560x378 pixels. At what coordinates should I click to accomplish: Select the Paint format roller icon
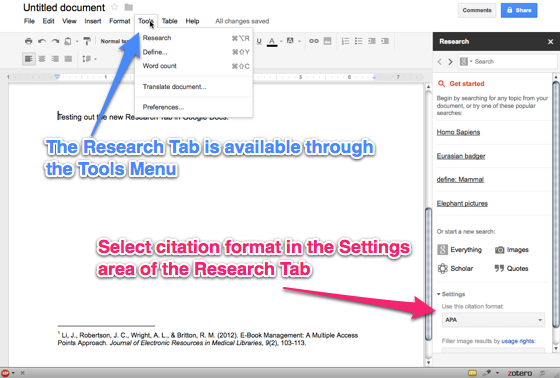point(87,41)
